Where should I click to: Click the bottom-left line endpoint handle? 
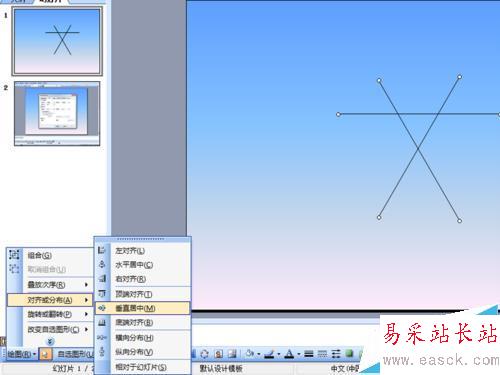(379, 217)
